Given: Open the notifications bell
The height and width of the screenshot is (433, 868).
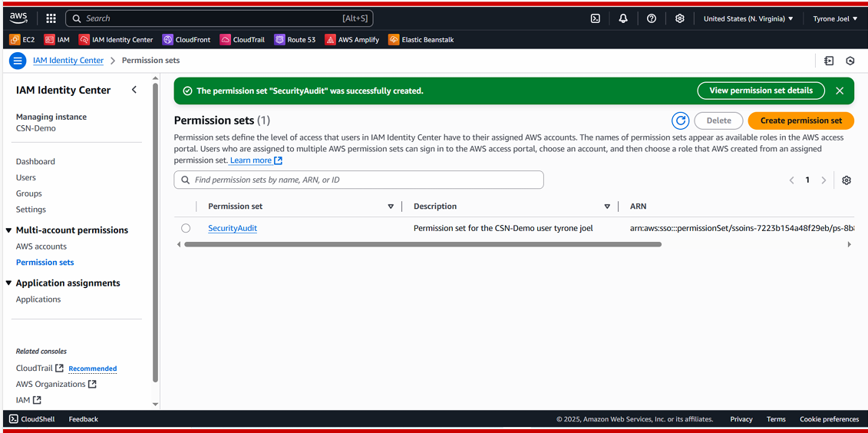Looking at the screenshot, I should [623, 18].
